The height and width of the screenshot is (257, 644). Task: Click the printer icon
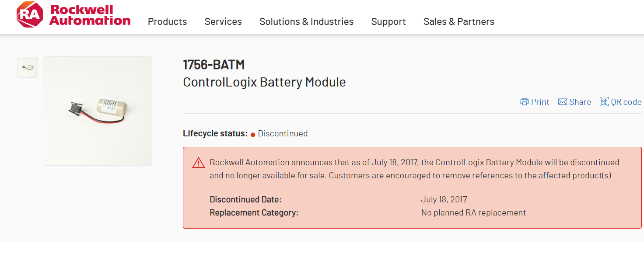(x=524, y=102)
